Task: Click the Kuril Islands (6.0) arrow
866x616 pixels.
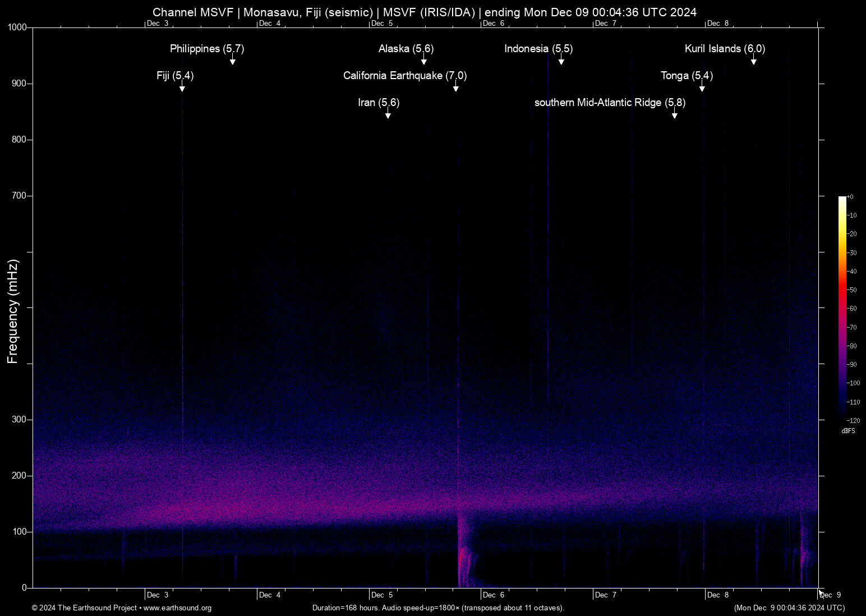Action: pos(754,61)
